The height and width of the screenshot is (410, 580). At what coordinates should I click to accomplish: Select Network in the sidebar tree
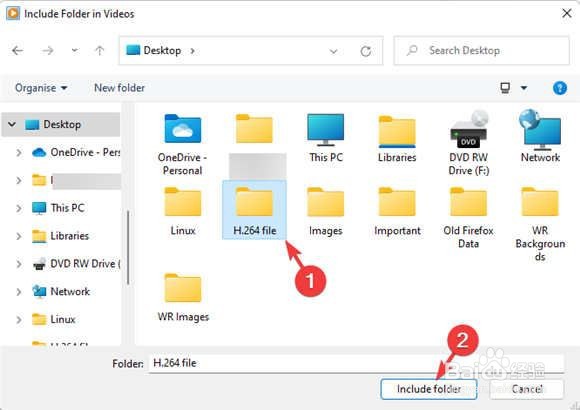[x=61, y=292]
